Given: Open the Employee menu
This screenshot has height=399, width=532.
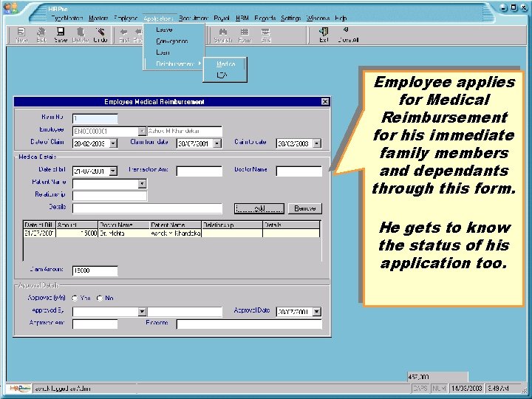Looking at the screenshot, I should (126, 18).
